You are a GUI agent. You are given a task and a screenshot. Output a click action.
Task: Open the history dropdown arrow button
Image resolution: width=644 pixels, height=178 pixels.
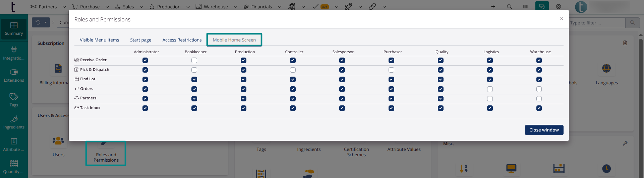pyautogui.click(x=46, y=22)
